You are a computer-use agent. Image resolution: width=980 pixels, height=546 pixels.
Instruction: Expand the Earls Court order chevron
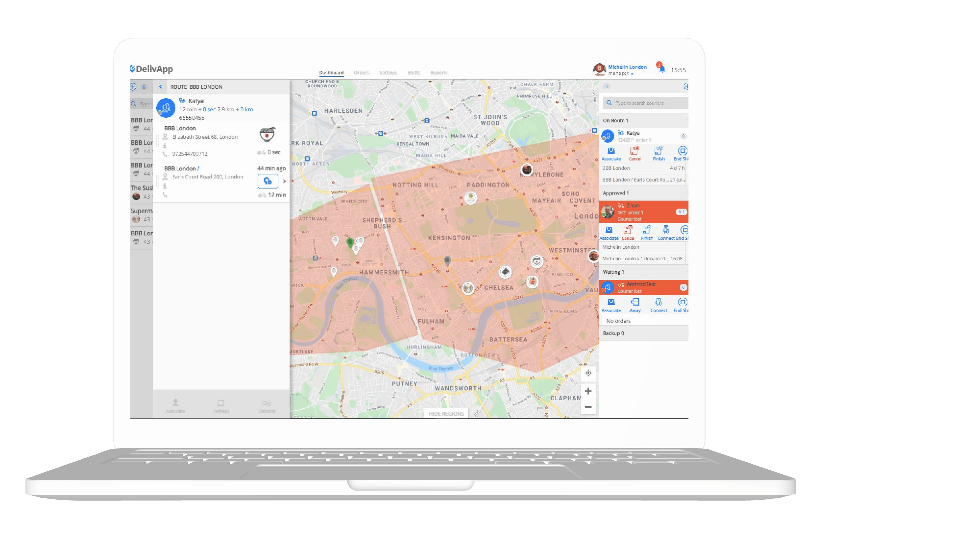point(284,181)
